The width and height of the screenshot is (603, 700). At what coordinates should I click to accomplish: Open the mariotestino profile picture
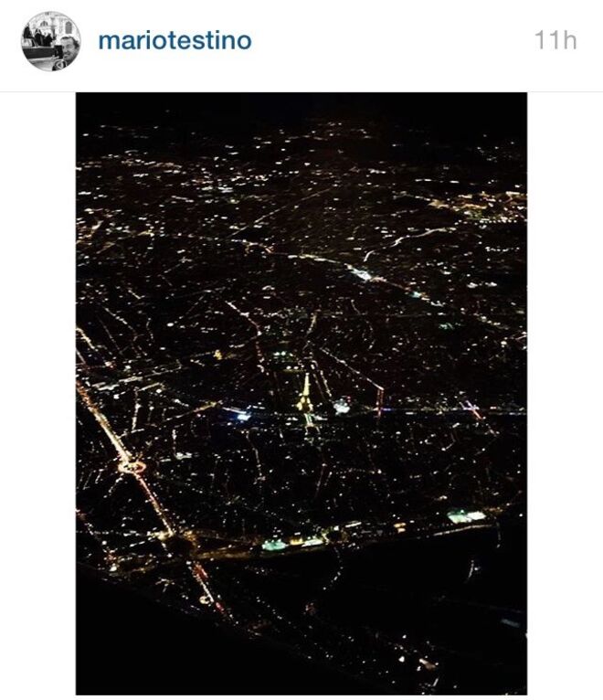coord(51,41)
